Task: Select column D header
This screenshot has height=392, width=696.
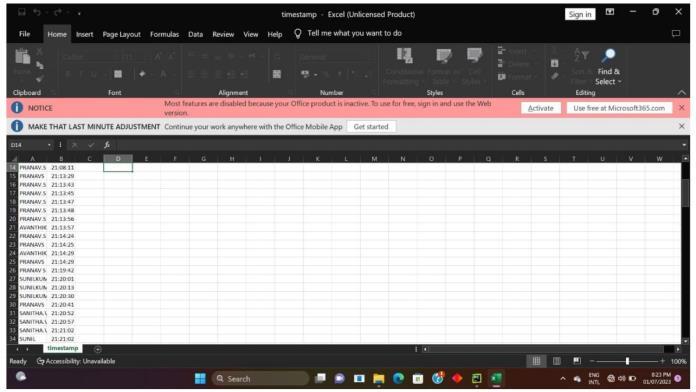Action: [x=118, y=158]
